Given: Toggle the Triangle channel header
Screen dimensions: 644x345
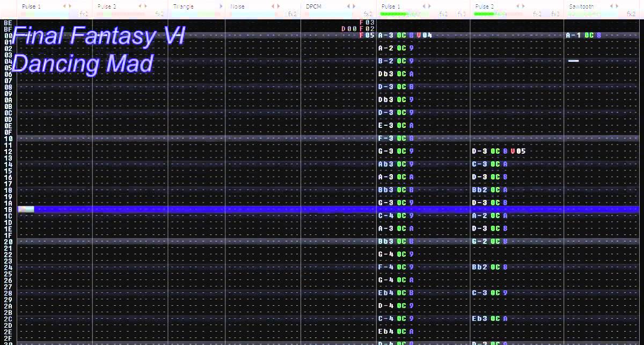Looking at the screenshot, I should (x=183, y=6).
